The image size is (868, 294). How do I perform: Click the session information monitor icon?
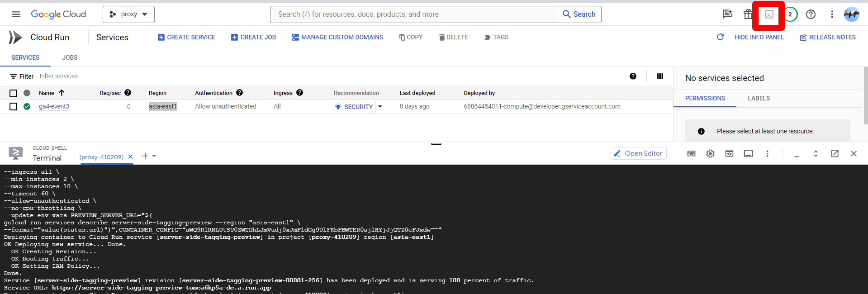point(748,154)
